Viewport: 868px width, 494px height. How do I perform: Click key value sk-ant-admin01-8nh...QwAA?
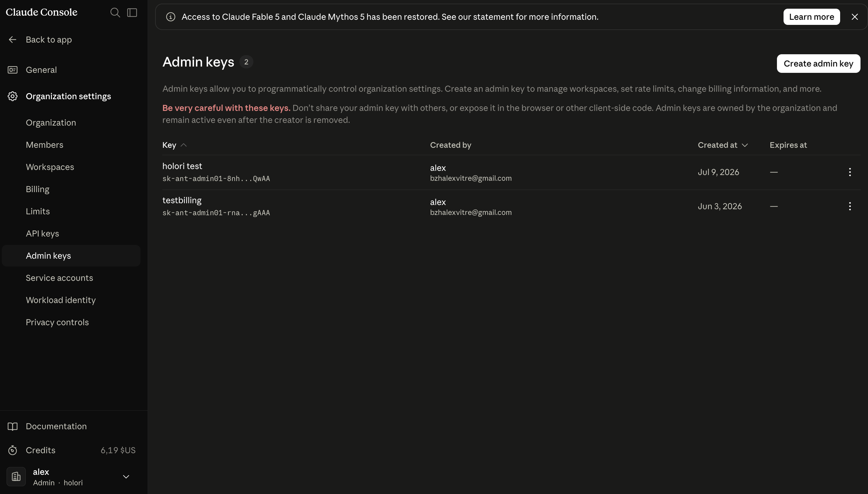216,179
